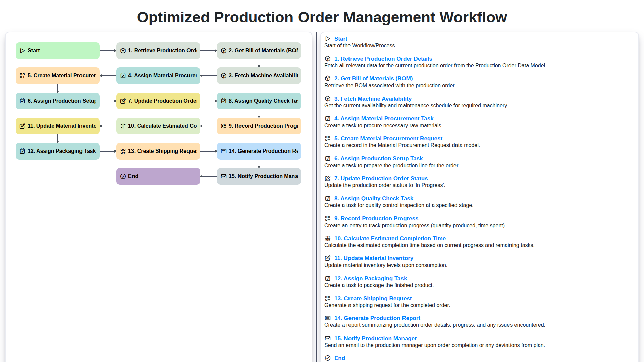This screenshot has width=644, height=362.
Task: Click the envelope icon beside Notify Production Manager sidebar entry
Action: click(x=328, y=338)
